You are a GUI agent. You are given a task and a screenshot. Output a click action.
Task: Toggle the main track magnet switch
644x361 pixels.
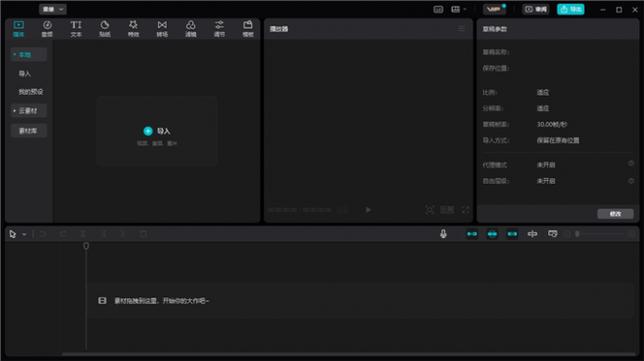[472, 234]
